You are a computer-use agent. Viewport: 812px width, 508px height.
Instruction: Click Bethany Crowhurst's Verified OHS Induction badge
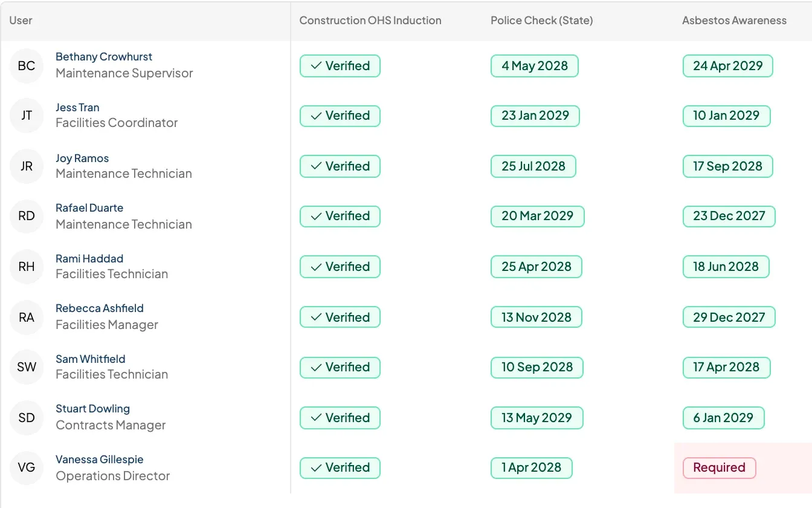(340, 66)
